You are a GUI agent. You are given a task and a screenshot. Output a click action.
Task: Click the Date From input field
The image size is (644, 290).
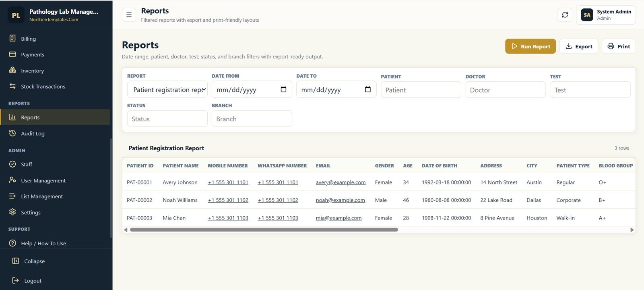coord(252,89)
